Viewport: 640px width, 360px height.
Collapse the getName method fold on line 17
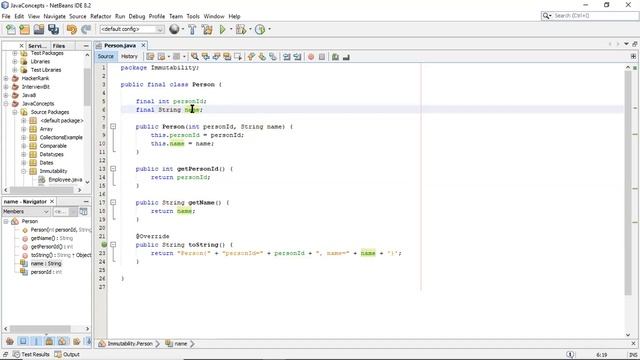coord(113,202)
